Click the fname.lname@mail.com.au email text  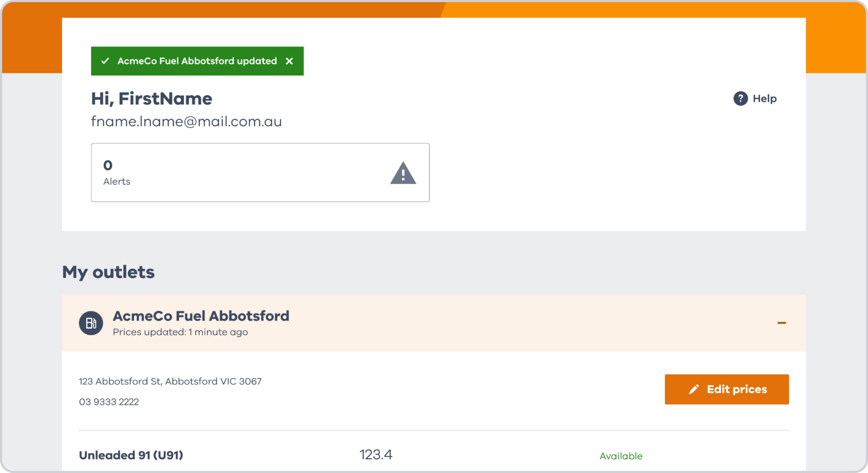[186, 121]
